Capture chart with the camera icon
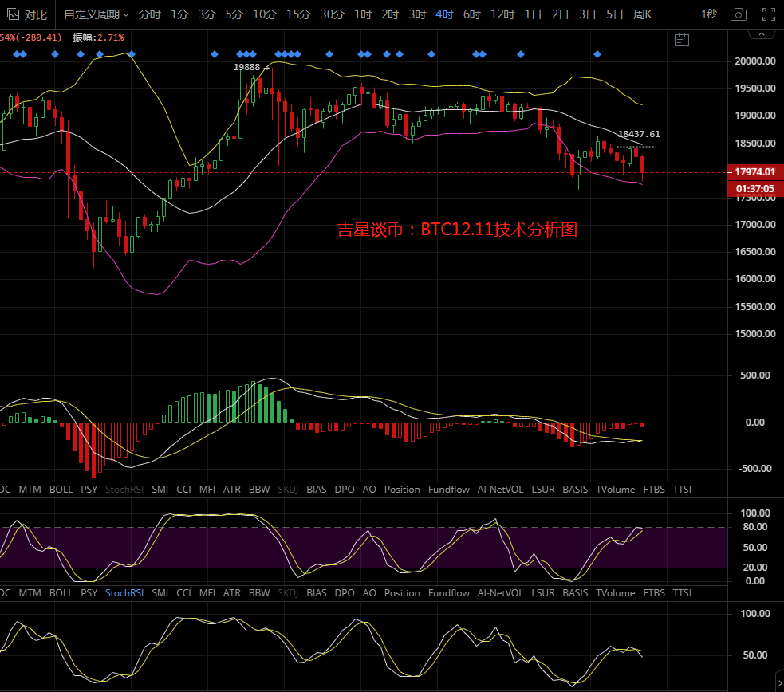The image size is (784, 692). click(739, 14)
